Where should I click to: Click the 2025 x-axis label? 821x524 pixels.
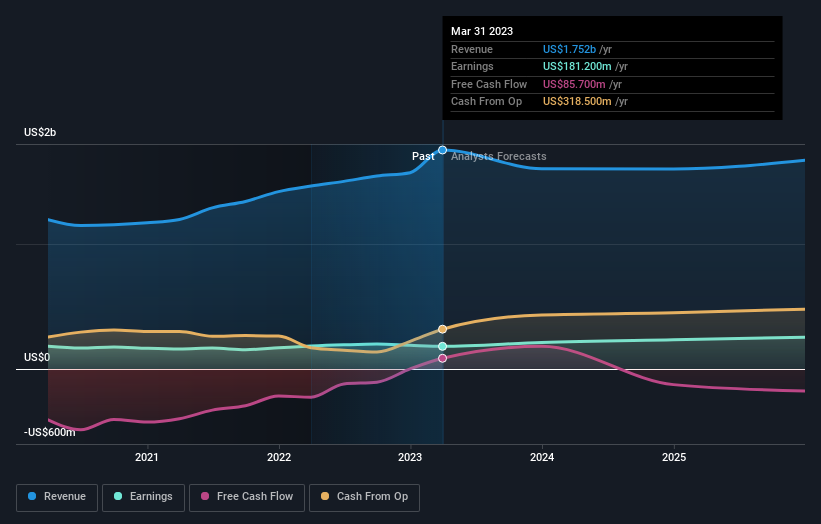coord(674,457)
